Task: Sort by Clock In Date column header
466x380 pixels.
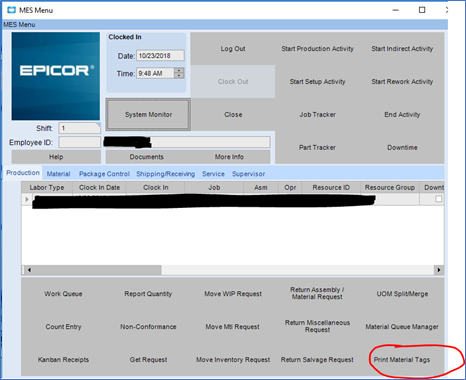Action: (99, 187)
